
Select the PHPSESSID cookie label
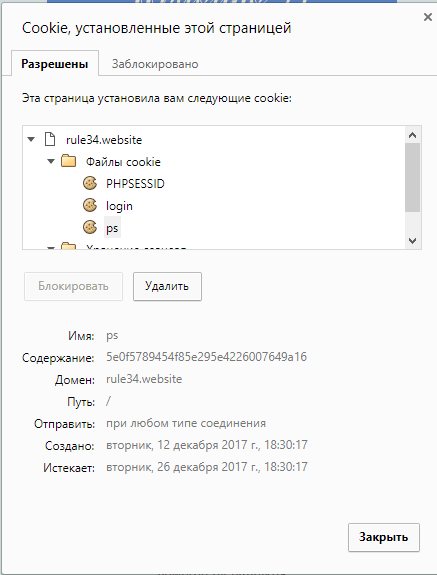click(x=135, y=183)
